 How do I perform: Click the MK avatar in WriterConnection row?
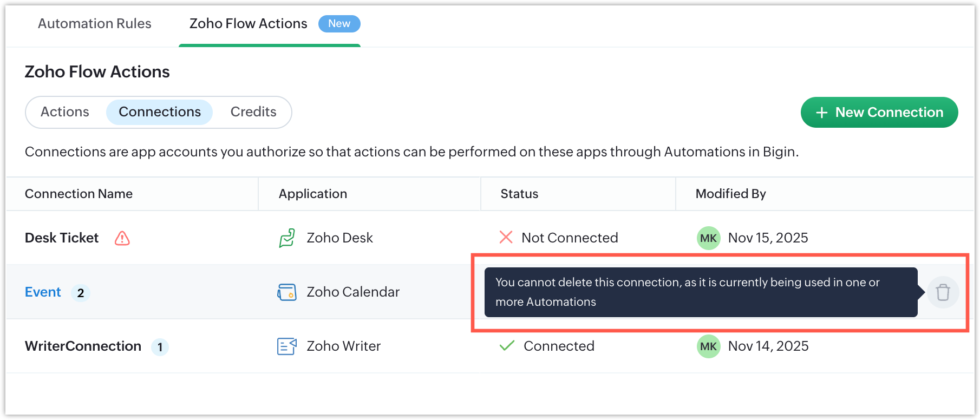pos(708,346)
